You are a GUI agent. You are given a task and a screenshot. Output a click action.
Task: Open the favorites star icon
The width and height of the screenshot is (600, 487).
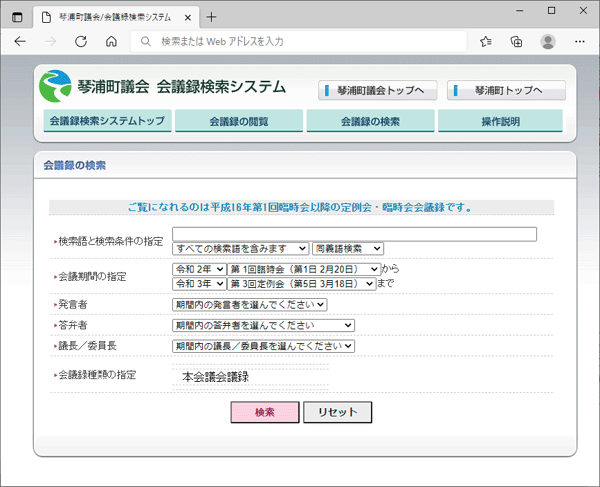486,41
